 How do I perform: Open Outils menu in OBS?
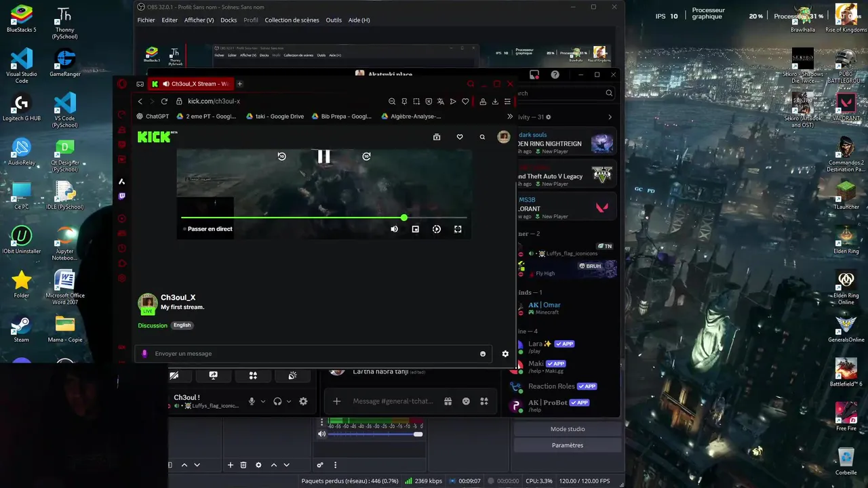334,20
